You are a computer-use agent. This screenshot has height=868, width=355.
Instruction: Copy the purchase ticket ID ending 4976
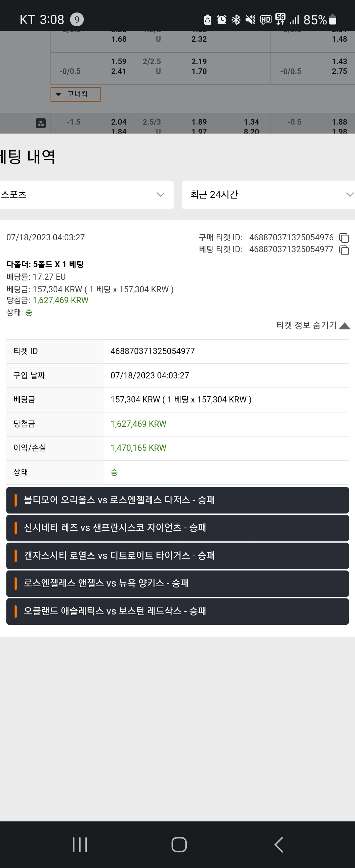344,238
